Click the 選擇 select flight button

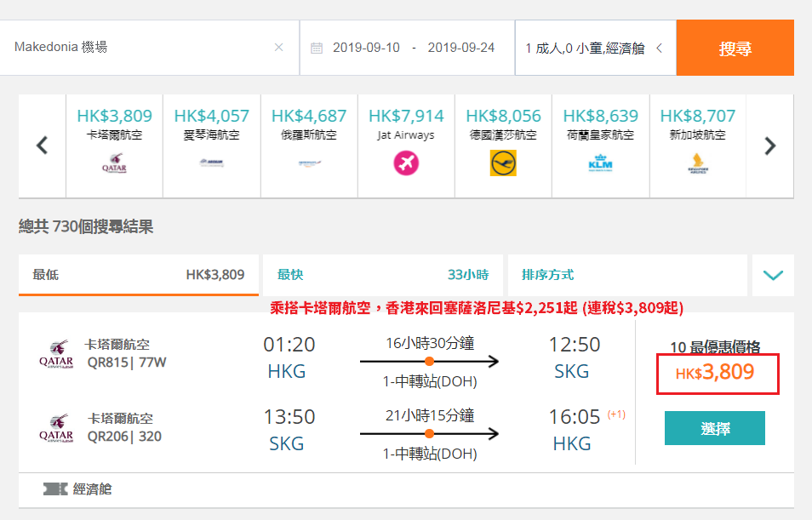click(715, 428)
